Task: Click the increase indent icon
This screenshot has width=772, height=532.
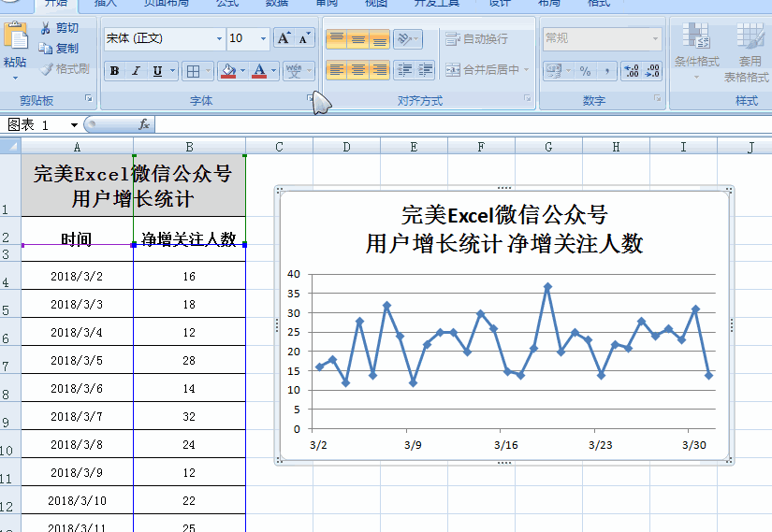Action: 425,70
